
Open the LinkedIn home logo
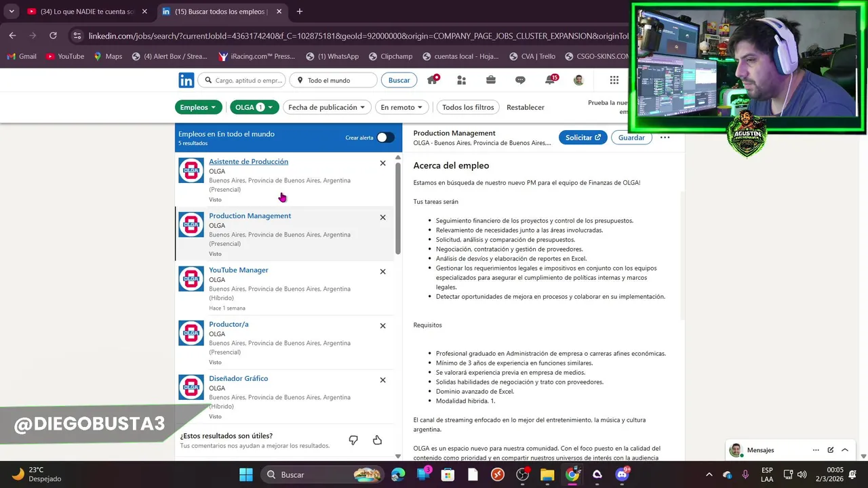(186, 80)
